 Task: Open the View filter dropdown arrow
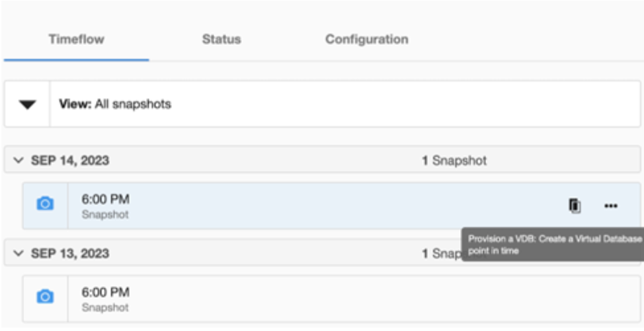point(27,105)
